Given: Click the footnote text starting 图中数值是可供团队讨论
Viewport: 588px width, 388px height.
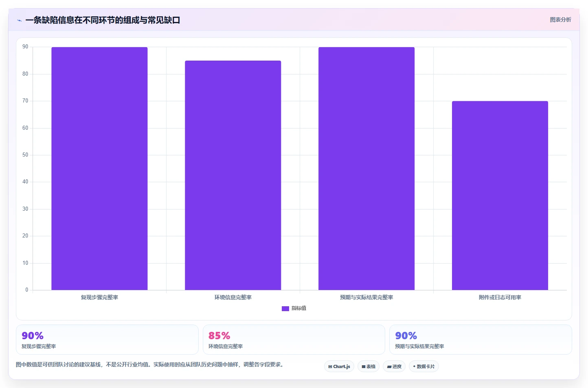Looking at the screenshot, I should click(x=150, y=364).
